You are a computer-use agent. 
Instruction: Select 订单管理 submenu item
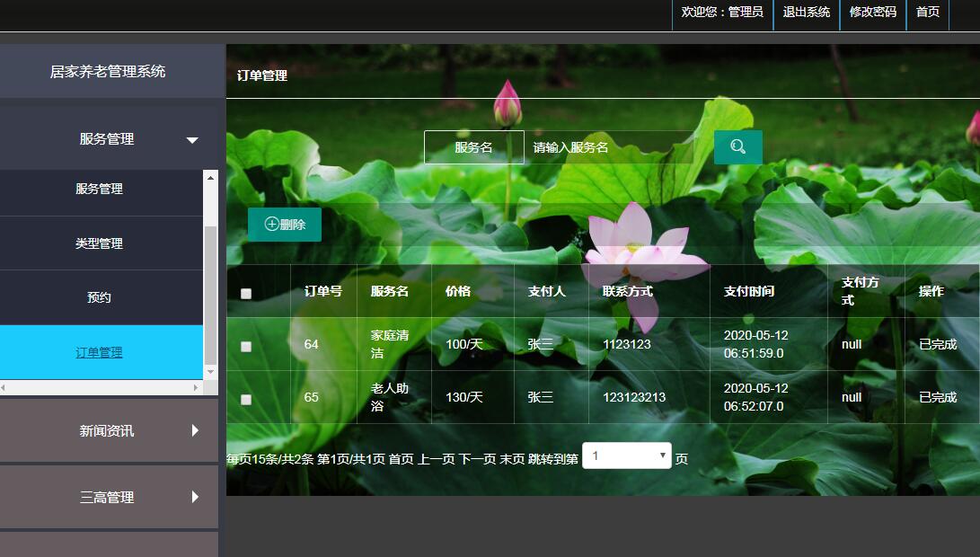pos(100,352)
